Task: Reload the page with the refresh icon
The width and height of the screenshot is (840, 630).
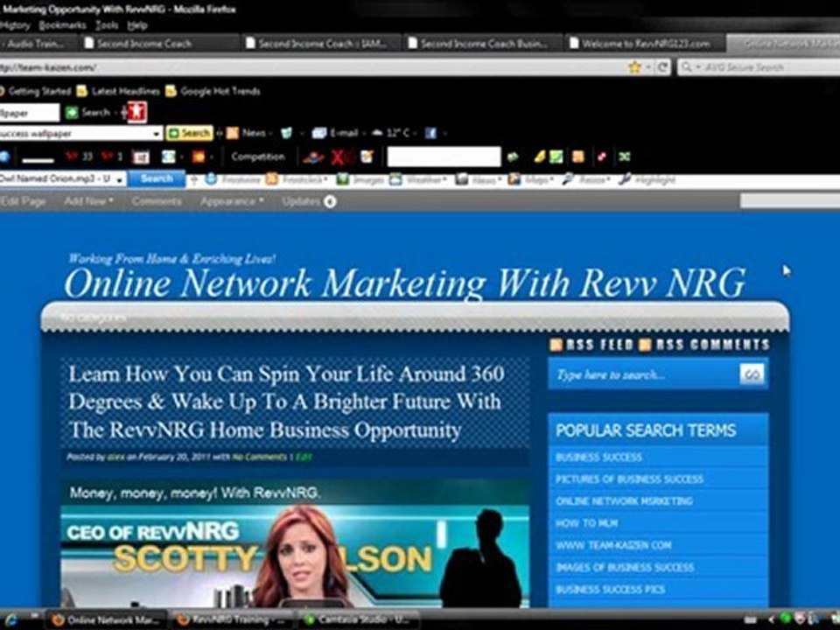Action: (662, 67)
